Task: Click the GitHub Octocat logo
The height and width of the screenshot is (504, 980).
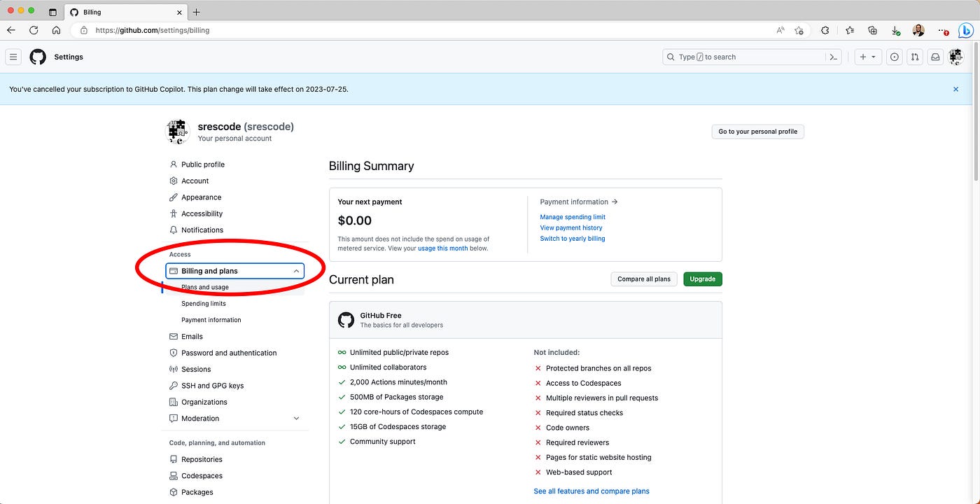Action: pyautogui.click(x=38, y=57)
